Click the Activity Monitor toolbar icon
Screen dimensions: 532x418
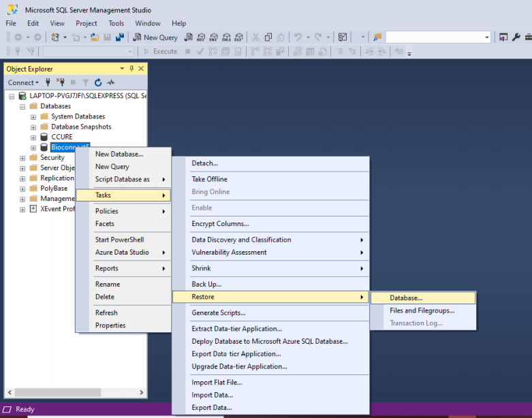[x=343, y=37]
